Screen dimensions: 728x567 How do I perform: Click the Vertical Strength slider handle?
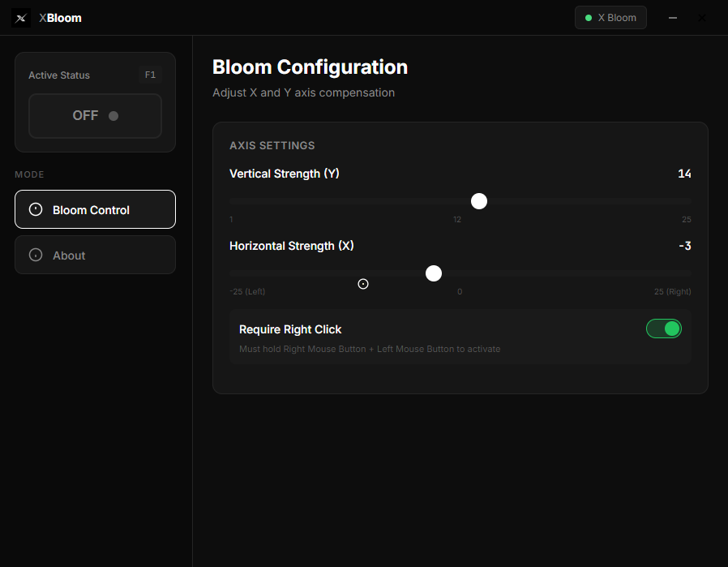pyautogui.click(x=479, y=200)
